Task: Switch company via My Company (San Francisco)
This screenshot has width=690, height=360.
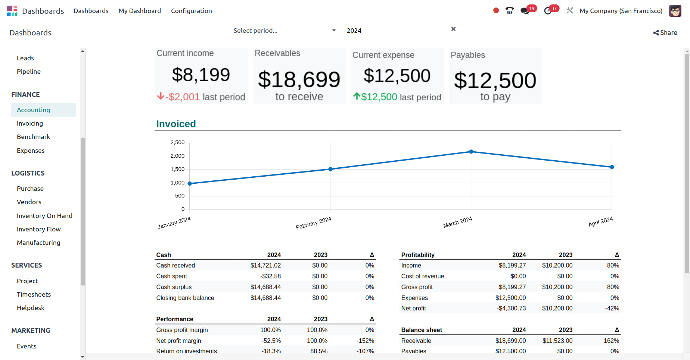Action: (x=620, y=11)
